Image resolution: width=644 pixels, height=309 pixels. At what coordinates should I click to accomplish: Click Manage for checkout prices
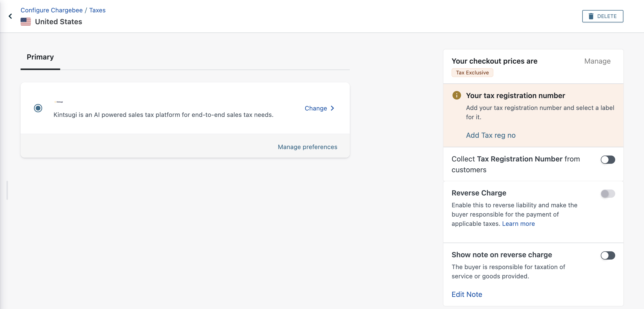pyautogui.click(x=597, y=61)
